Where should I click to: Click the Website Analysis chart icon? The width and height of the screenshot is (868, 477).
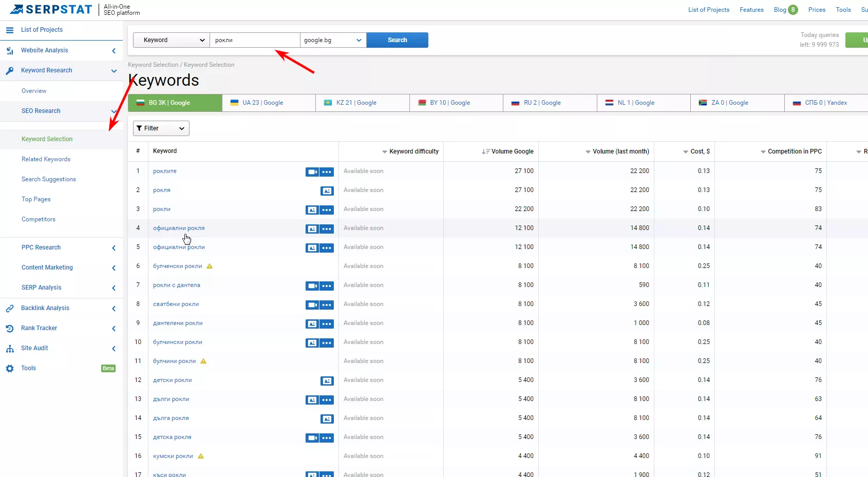[10, 50]
